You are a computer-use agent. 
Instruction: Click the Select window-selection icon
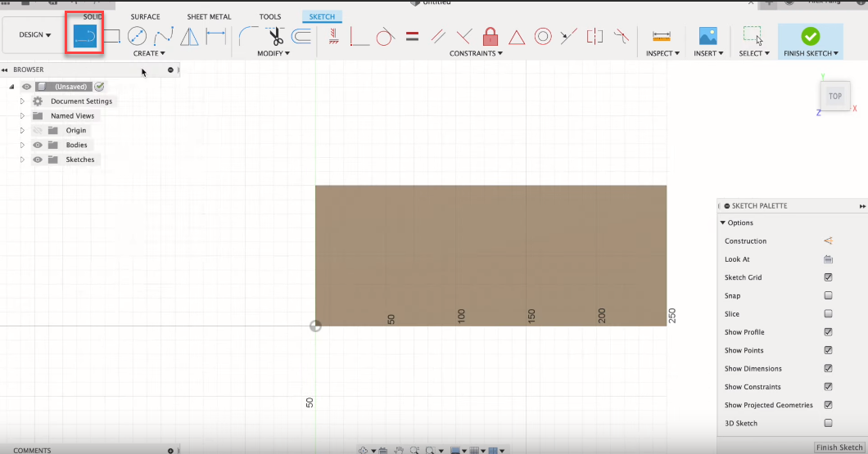point(753,36)
